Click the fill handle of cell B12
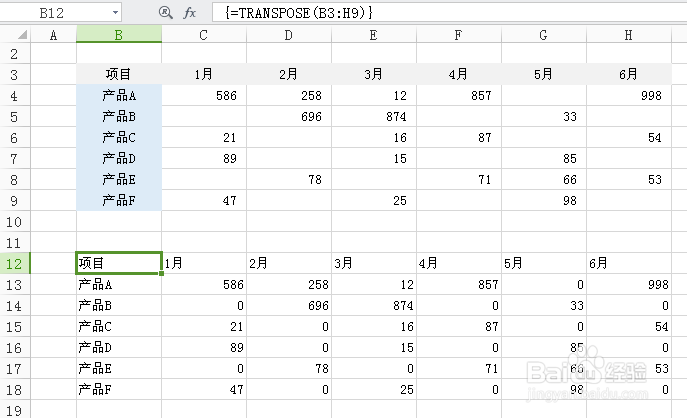Screen dimensions: 687x418 click(161, 273)
